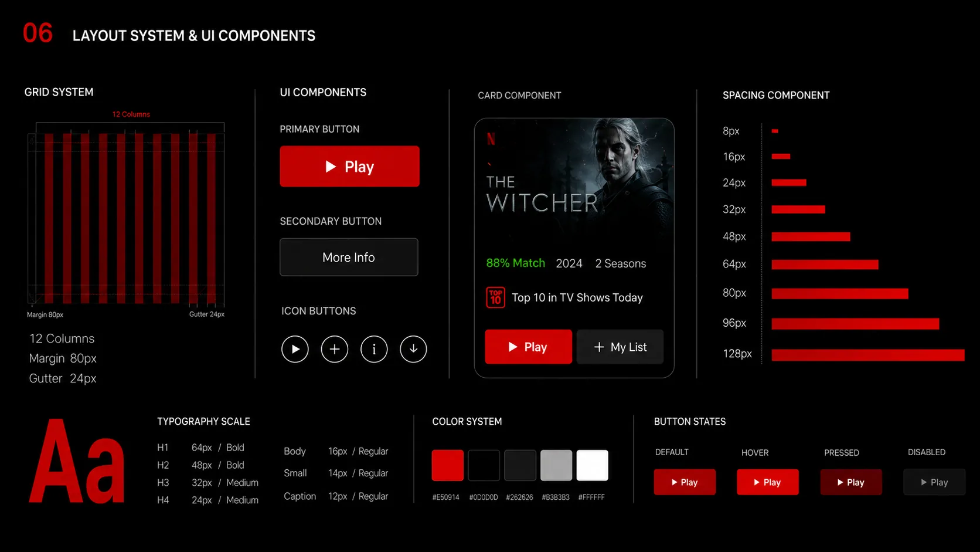Select the #0D0D0D black color swatch

pos(484,465)
